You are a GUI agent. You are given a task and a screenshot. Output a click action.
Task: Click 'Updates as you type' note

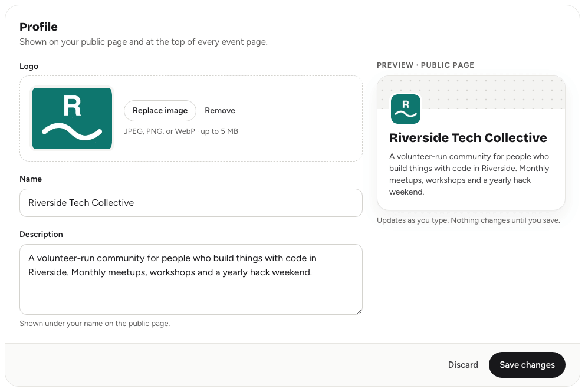[x=468, y=220]
